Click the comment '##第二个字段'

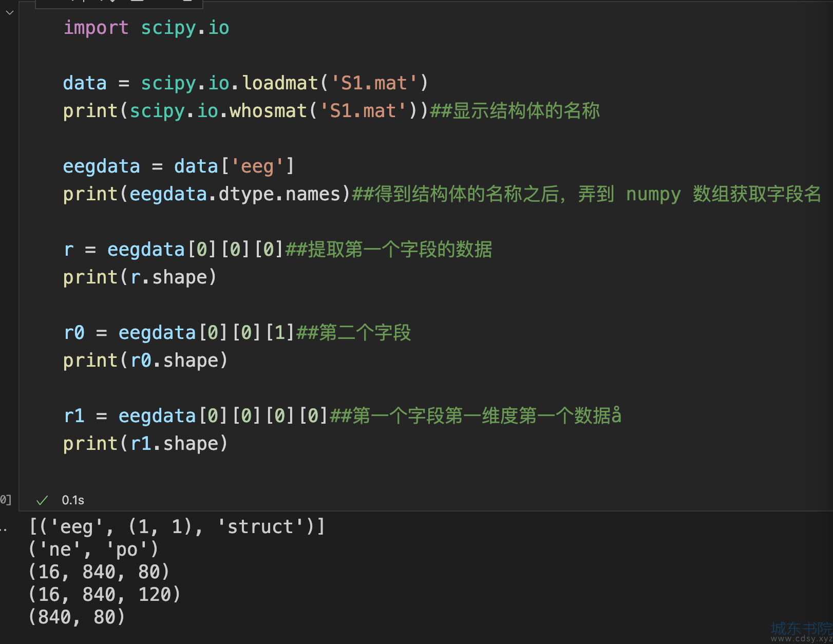(354, 333)
